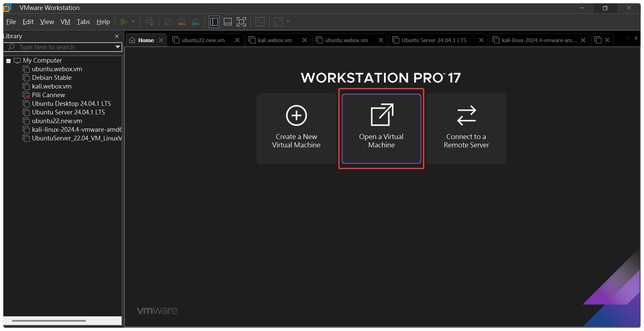Image resolution: width=644 pixels, height=331 pixels.
Task: Select Pili Cannew in the library
Action: [x=48, y=95]
